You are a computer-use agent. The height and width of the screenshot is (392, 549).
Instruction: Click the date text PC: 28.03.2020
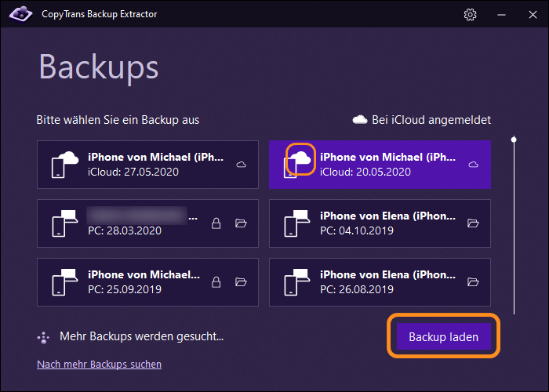[124, 230]
